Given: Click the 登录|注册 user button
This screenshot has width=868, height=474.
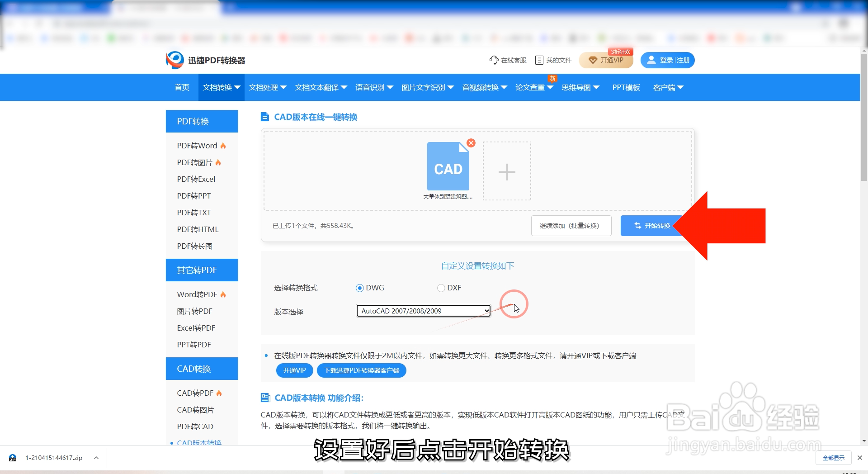Looking at the screenshot, I should coord(667,60).
